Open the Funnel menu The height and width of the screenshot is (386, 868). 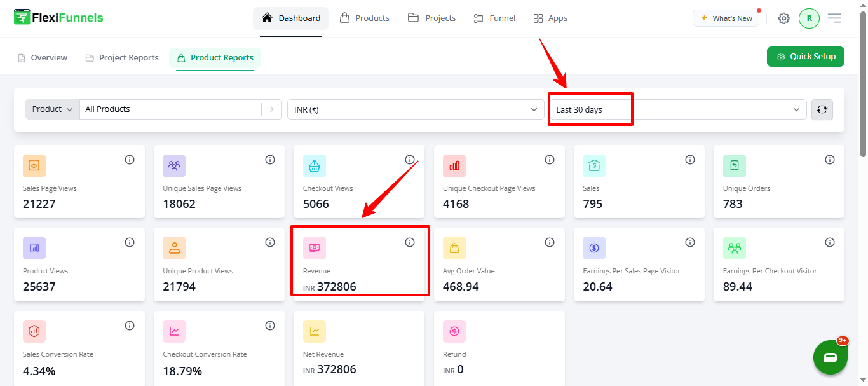494,18
